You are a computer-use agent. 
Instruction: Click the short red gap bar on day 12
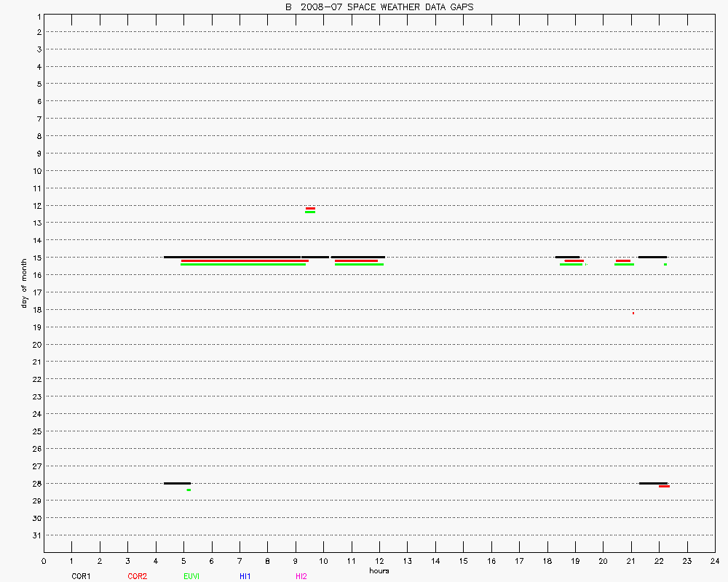310,208
